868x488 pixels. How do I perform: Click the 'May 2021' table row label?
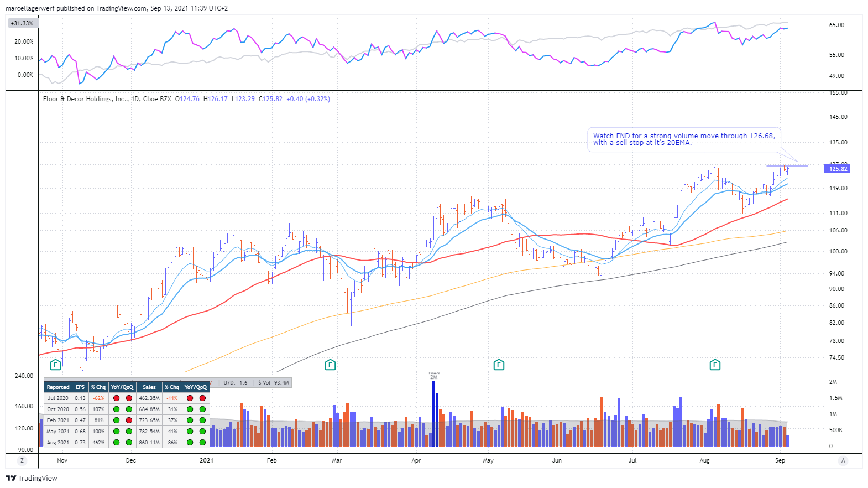(58, 431)
